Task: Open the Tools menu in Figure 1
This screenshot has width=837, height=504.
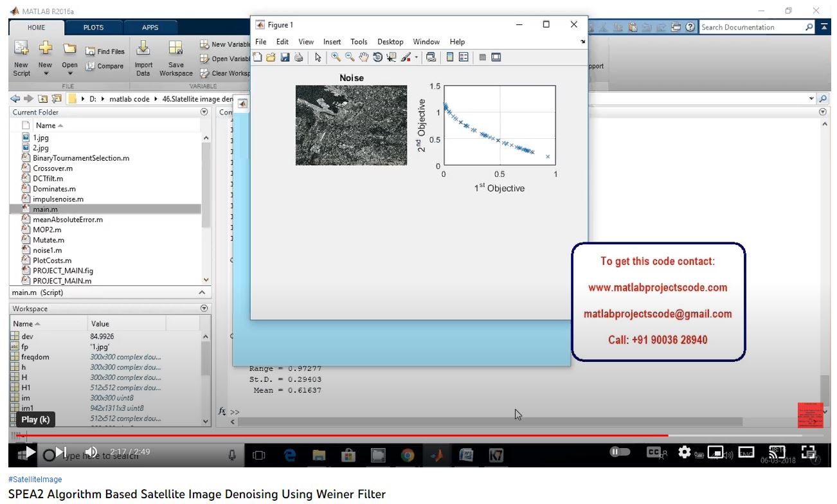Action: click(359, 42)
